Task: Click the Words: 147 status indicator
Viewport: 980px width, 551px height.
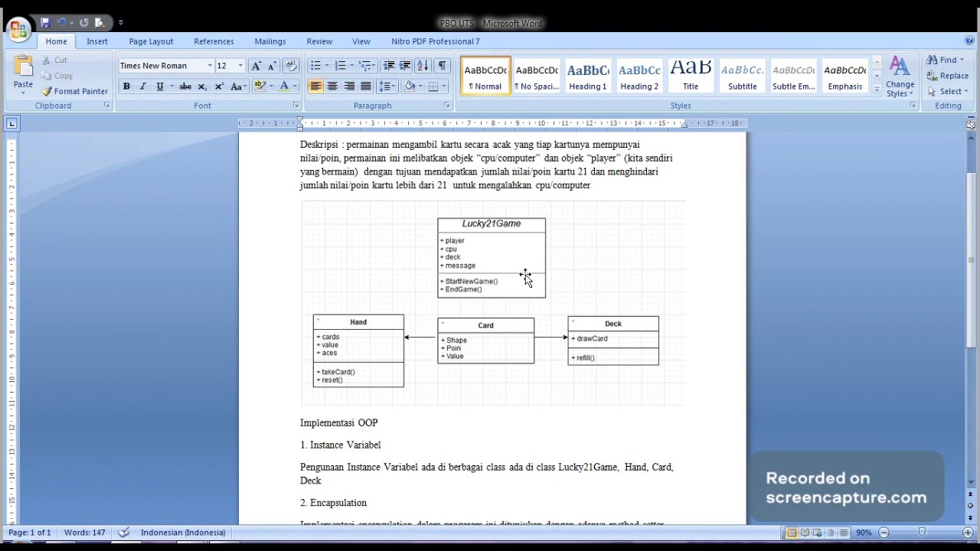Action: click(x=85, y=533)
